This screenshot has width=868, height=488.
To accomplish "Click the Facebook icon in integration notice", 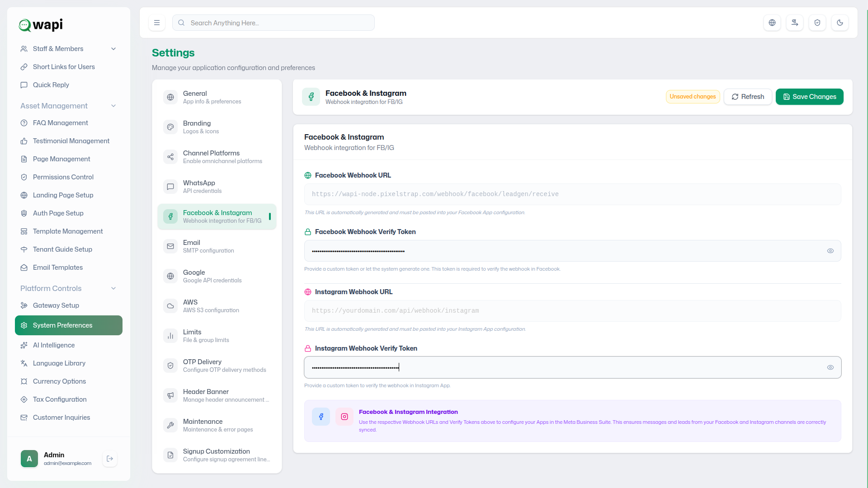I will [321, 417].
